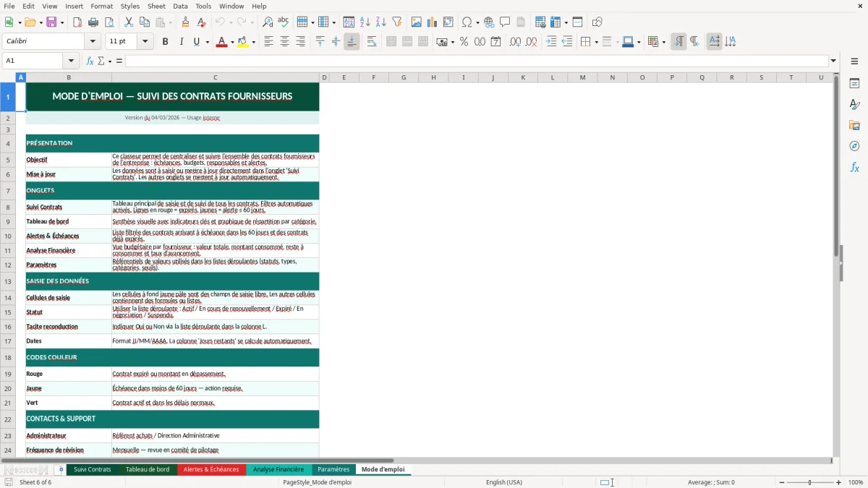Expand the formula bar

click(x=833, y=61)
